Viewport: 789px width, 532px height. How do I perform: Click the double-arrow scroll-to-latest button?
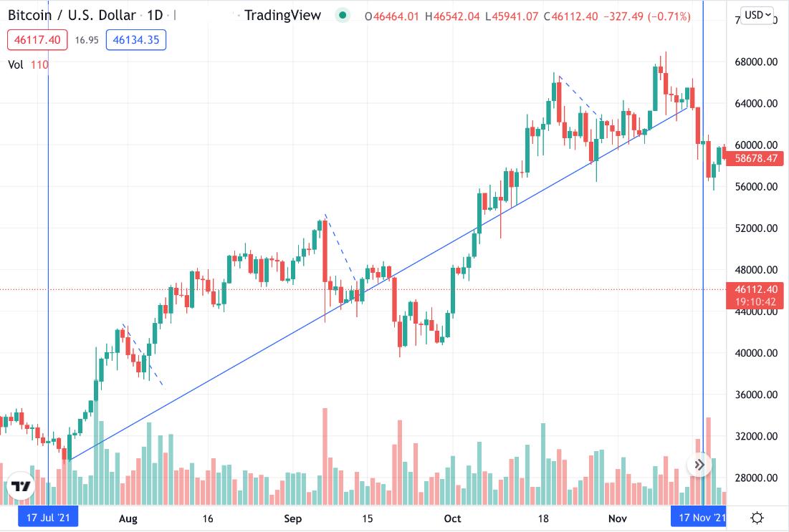(x=698, y=465)
